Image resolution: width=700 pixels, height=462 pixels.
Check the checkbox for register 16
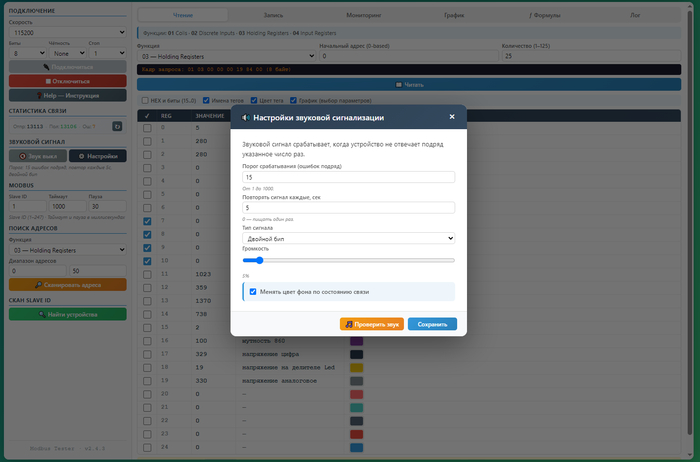147,341
